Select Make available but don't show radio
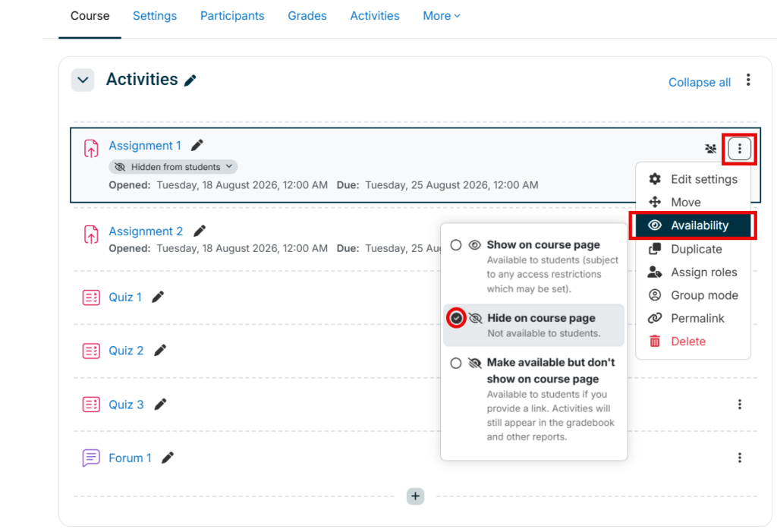The height and width of the screenshot is (532, 777). (x=456, y=363)
